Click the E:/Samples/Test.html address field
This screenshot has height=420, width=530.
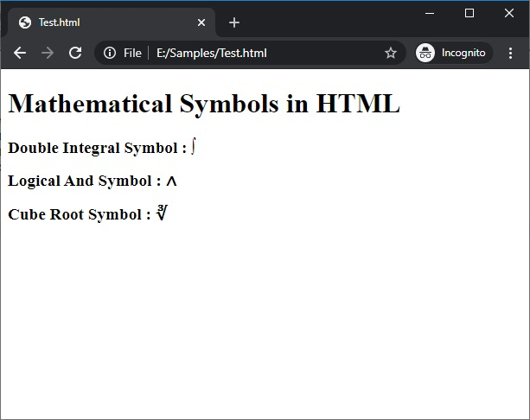[x=259, y=53]
